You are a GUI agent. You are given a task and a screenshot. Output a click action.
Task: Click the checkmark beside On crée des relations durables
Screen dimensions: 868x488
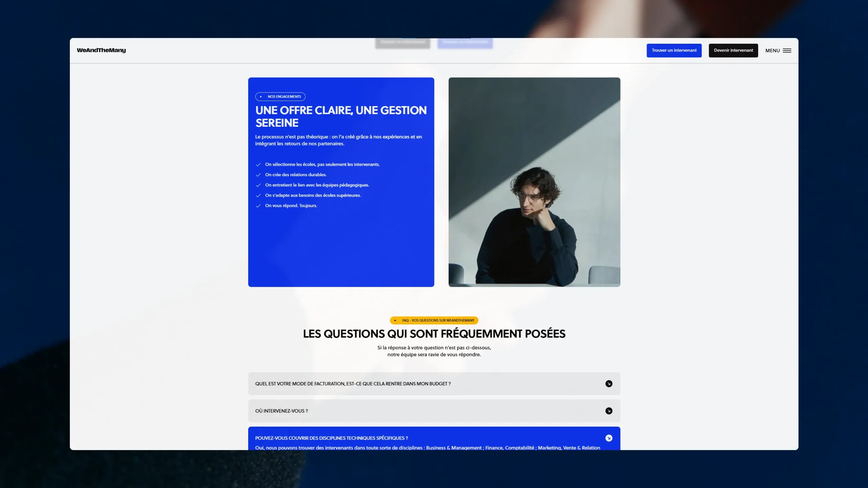click(x=258, y=175)
